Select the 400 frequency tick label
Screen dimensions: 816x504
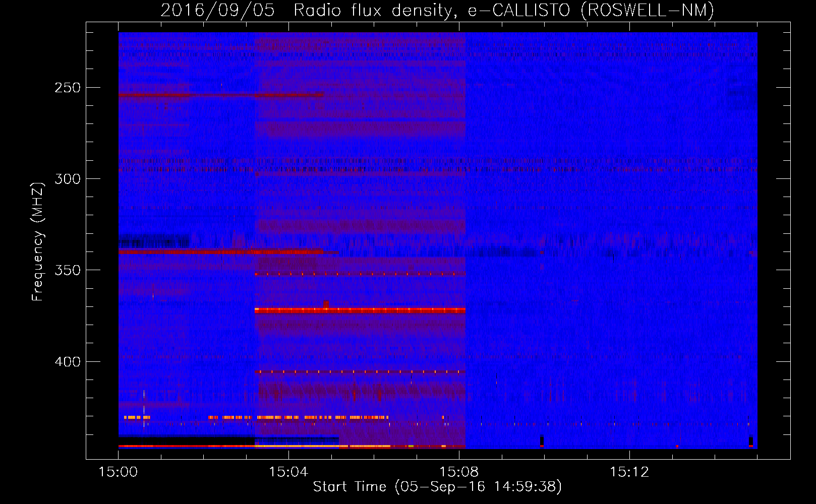[x=68, y=362]
